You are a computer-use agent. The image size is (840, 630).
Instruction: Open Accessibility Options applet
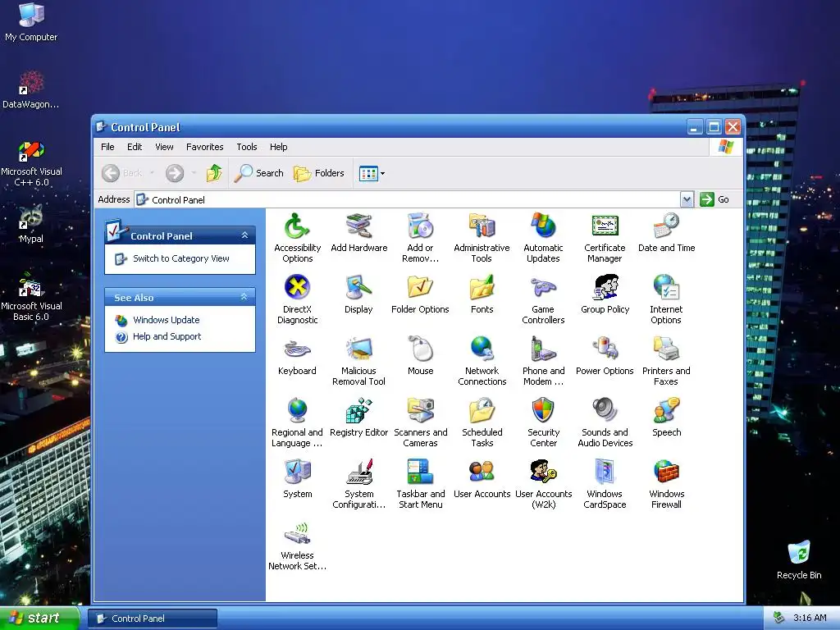pyautogui.click(x=297, y=237)
